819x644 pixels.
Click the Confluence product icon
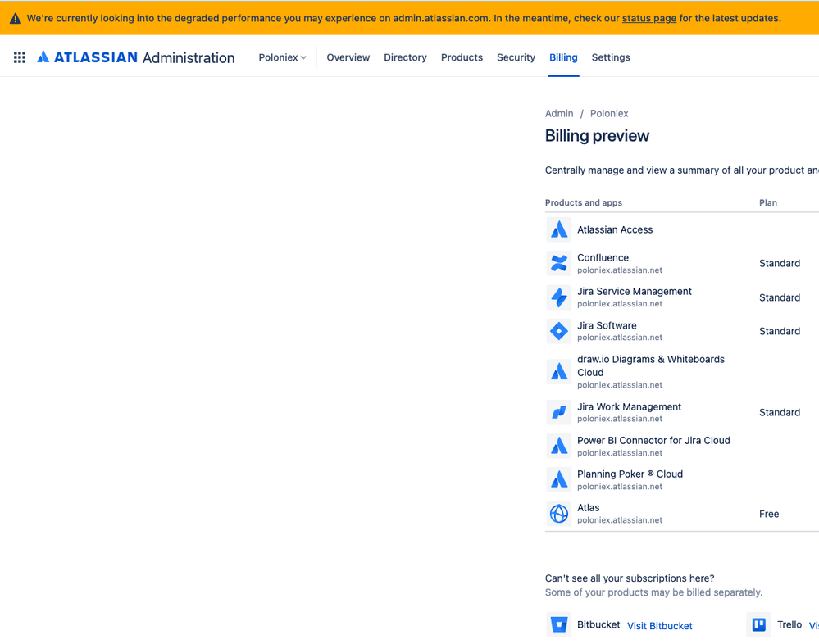(x=559, y=263)
